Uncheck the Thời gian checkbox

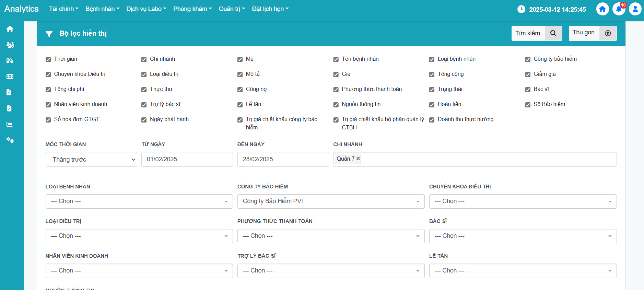pos(48,59)
